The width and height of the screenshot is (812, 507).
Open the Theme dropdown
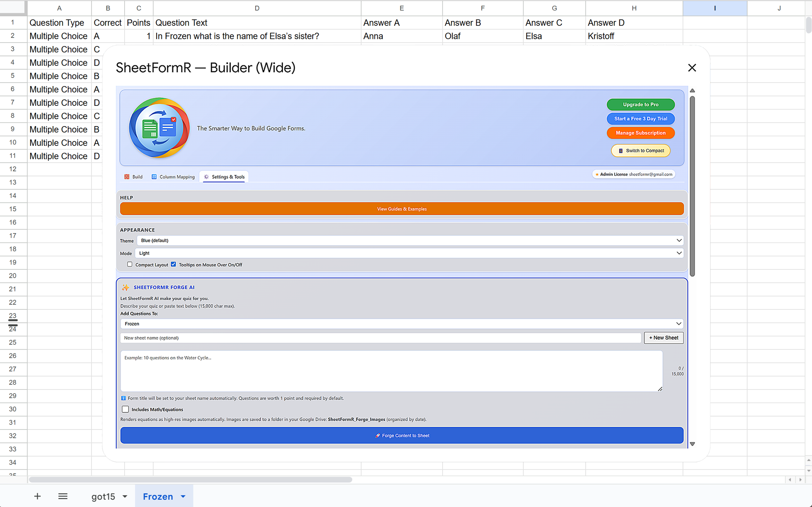coord(410,241)
